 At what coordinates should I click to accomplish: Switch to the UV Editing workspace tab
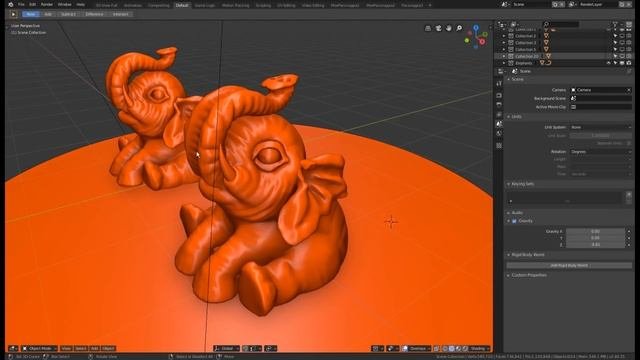click(286, 5)
